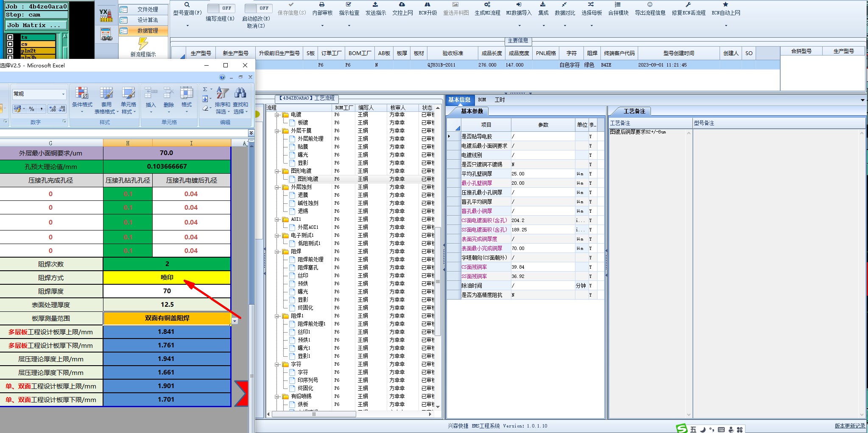Click the MI数据导入 import icon

pyautogui.click(x=519, y=5)
